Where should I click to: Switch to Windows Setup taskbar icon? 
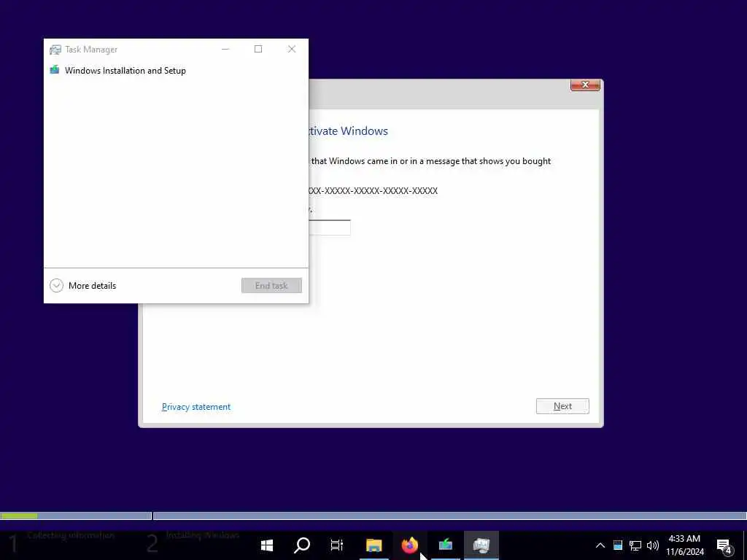click(x=446, y=545)
